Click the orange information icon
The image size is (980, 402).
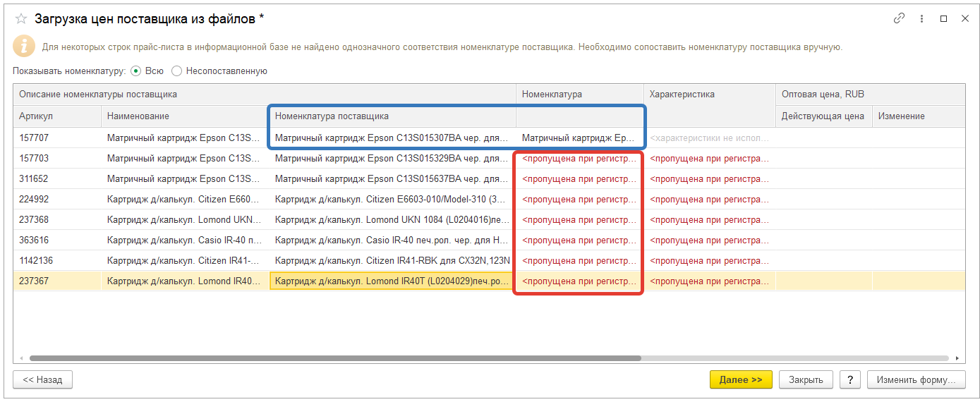coord(23,47)
